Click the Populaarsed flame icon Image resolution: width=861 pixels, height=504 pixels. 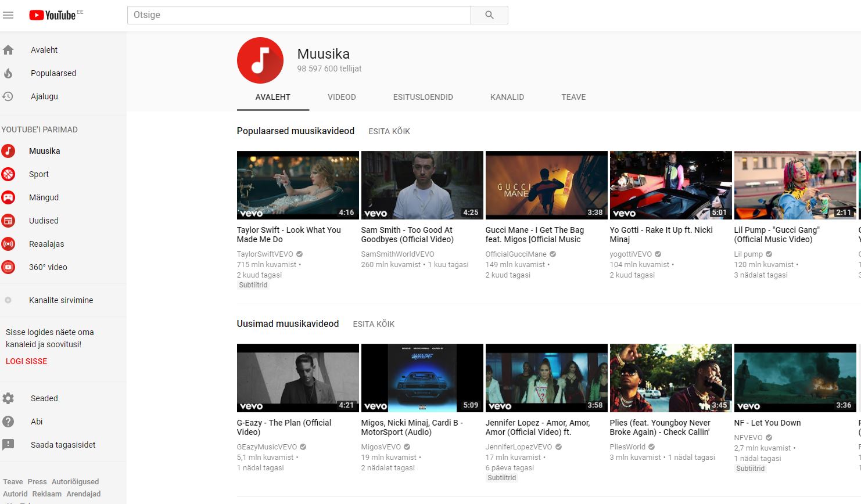pos(8,73)
